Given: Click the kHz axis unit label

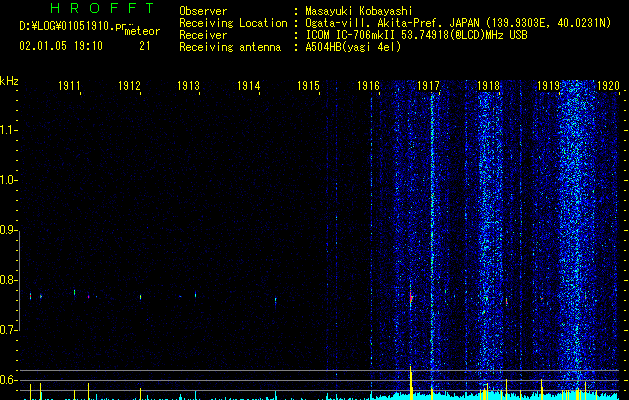Looking at the screenshot, I should (9, 81).
